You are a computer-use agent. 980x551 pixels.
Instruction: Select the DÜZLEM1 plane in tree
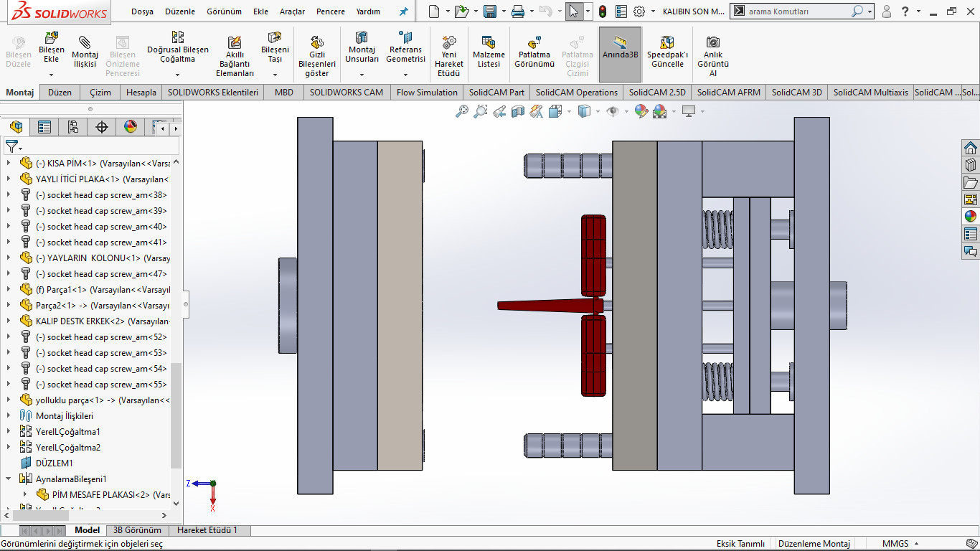coord(55,463)
